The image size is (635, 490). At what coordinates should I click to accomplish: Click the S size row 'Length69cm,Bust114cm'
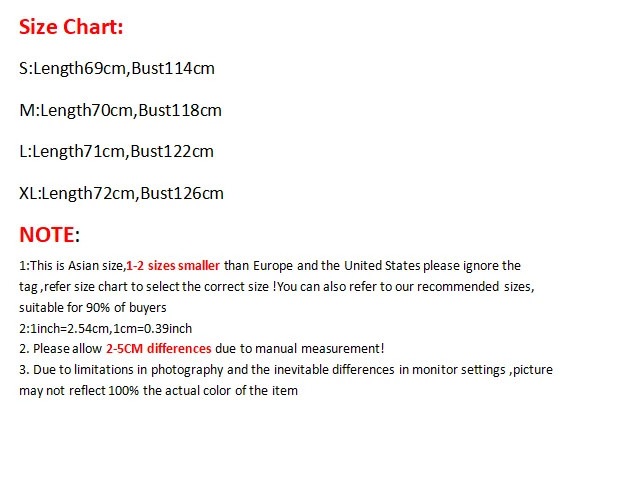(x=117, y=69)
